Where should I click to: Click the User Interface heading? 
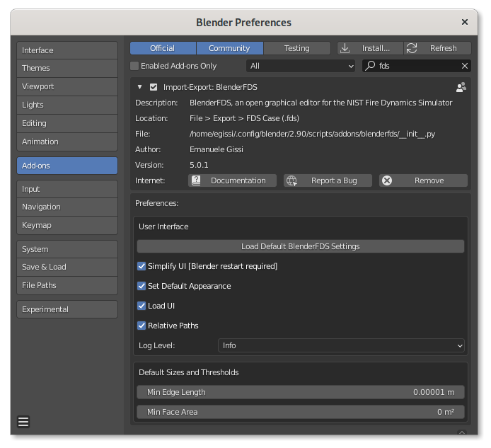(163, 226)
